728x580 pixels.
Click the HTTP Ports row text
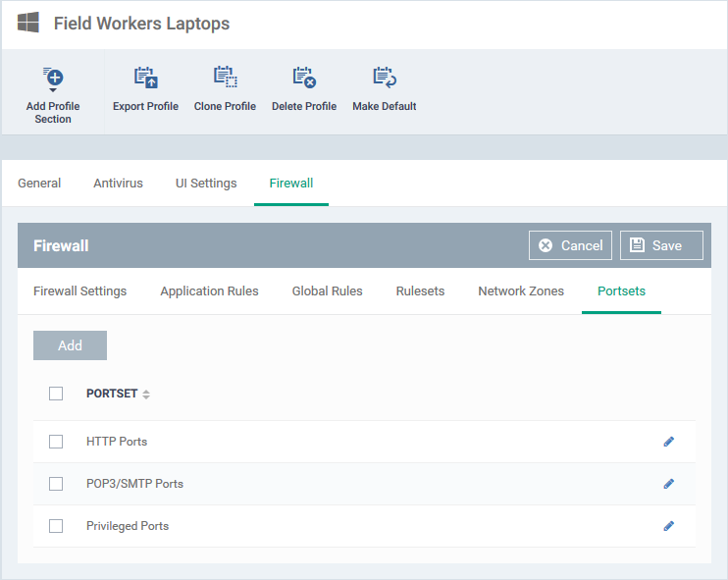point(117,442)
